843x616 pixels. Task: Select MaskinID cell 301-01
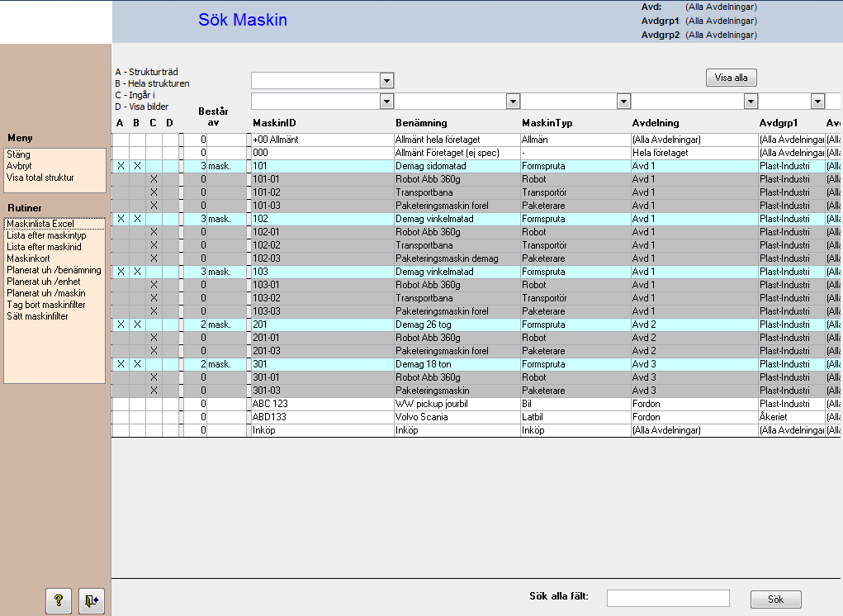click(x=322, y=377)
